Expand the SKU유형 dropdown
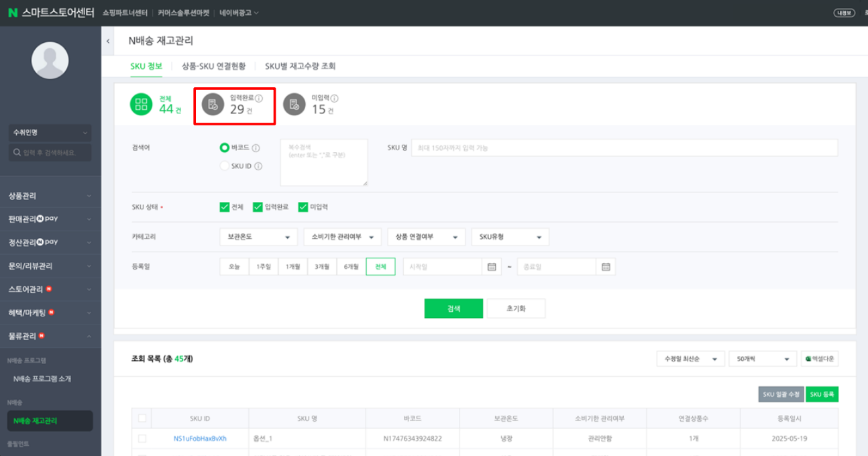868x456 pixels. (x=510, y=237)
